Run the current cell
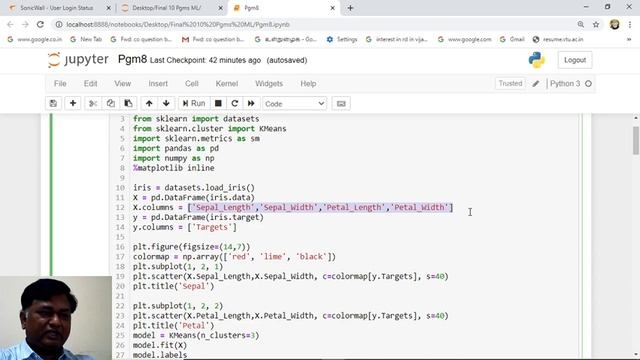640x360 pixels. 194,104
